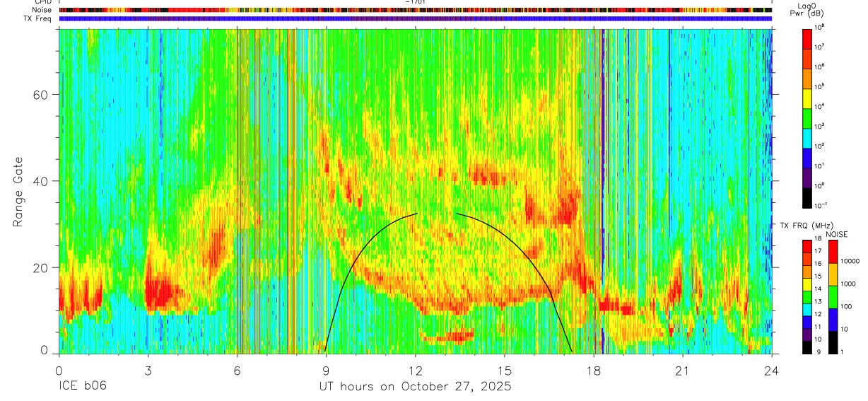Click the 10000 label on NOISE colorbar
Viewport: 868px width, 401px height.
coord(850,262)
